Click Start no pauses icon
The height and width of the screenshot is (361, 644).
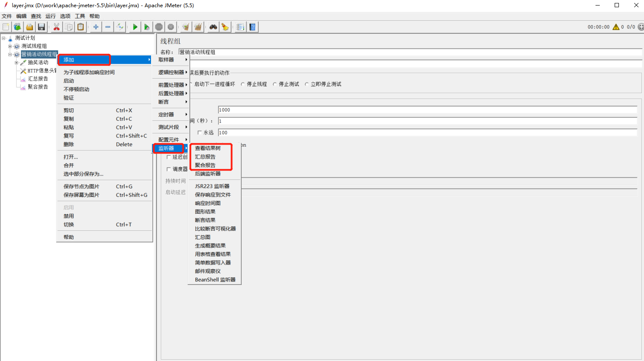(x=147, y=27)
